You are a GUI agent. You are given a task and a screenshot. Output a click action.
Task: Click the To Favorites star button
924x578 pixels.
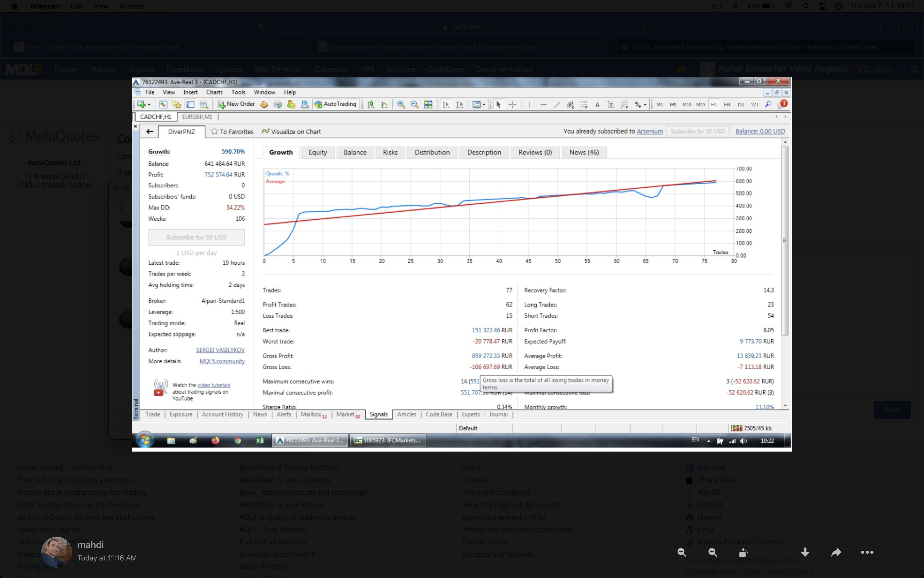coord(232,132)
